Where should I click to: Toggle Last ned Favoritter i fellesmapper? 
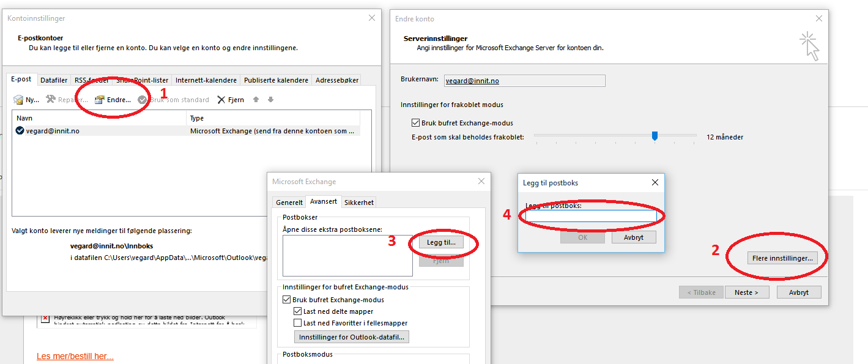point(298,323)
